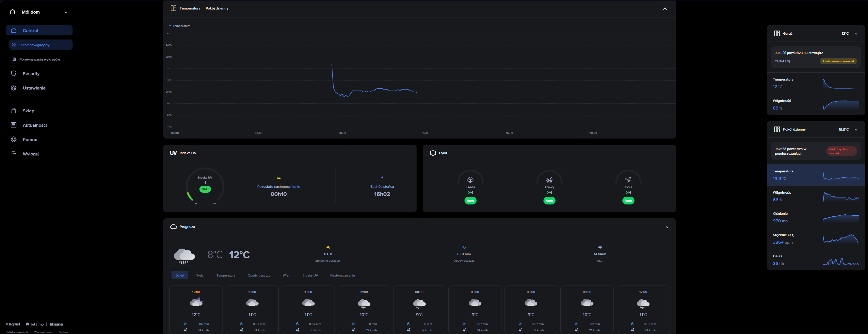Switch to the Tydz. forecast tab
The width and height of the screenshot is (868, 334).
point(200,275)
